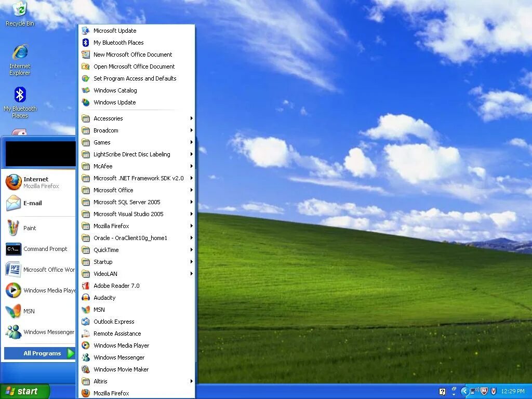Click the 12:29 PM clock
Viewport: 532px width, 399px height.
coord(513,391)
